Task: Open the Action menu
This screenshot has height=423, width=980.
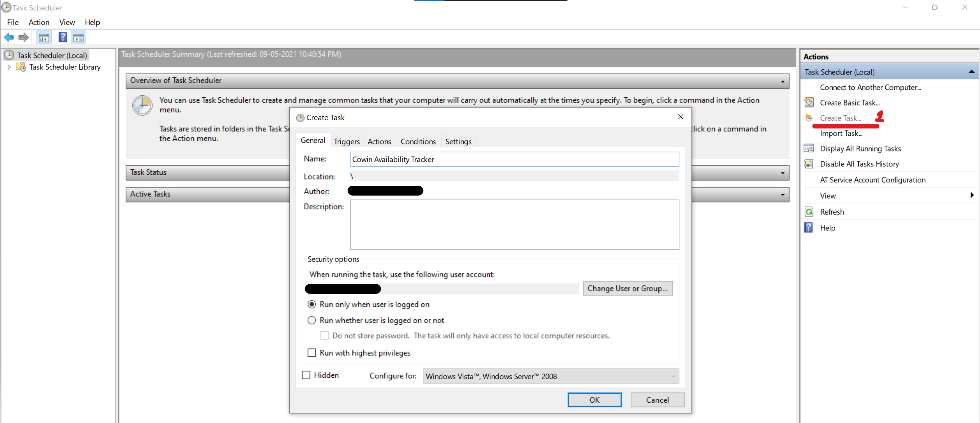Action: pos(39,22)
